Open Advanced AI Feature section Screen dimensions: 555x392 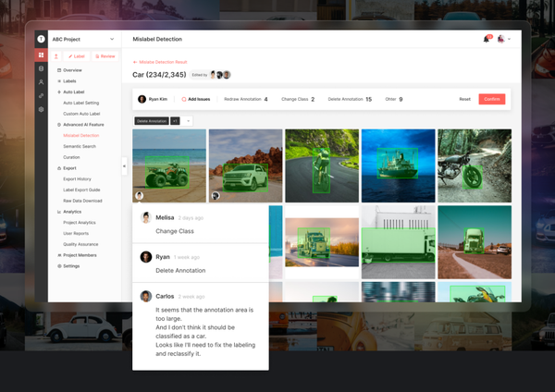click(83, 125)
